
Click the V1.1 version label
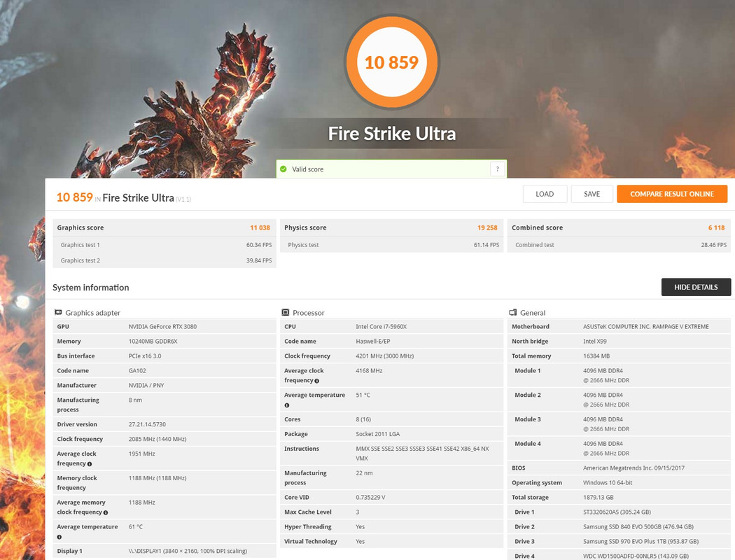point(183,199)
